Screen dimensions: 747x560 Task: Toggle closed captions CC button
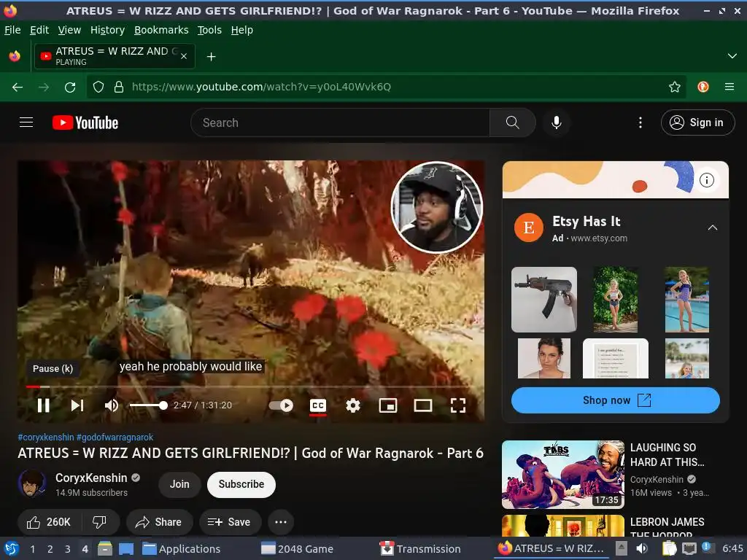tap(318, 405)
